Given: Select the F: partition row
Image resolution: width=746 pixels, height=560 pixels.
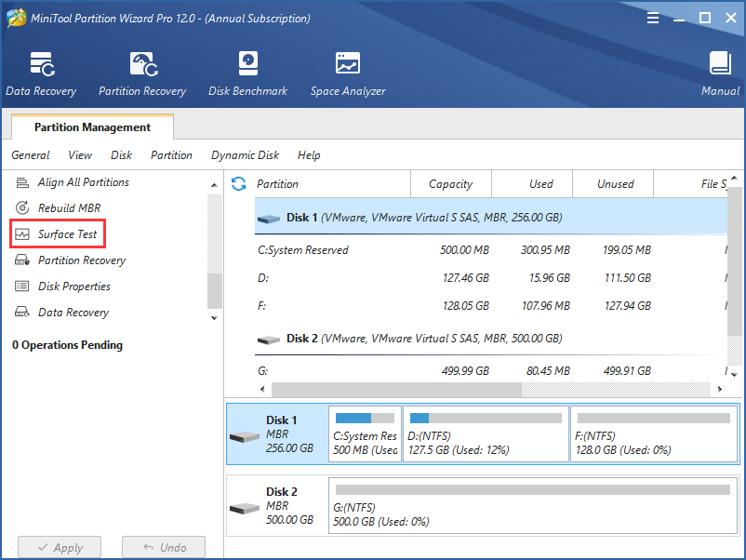Looking at the screenshot, I should point(491,305).
